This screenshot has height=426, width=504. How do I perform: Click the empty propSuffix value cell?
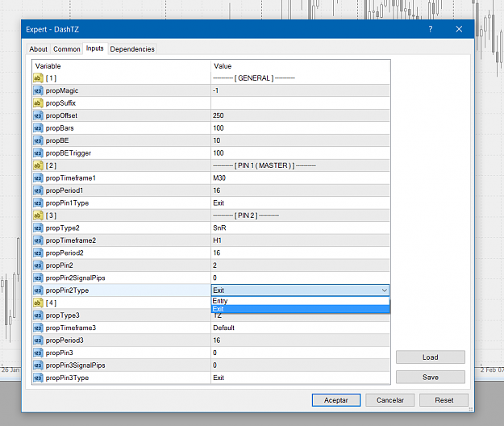coord(300,103)
